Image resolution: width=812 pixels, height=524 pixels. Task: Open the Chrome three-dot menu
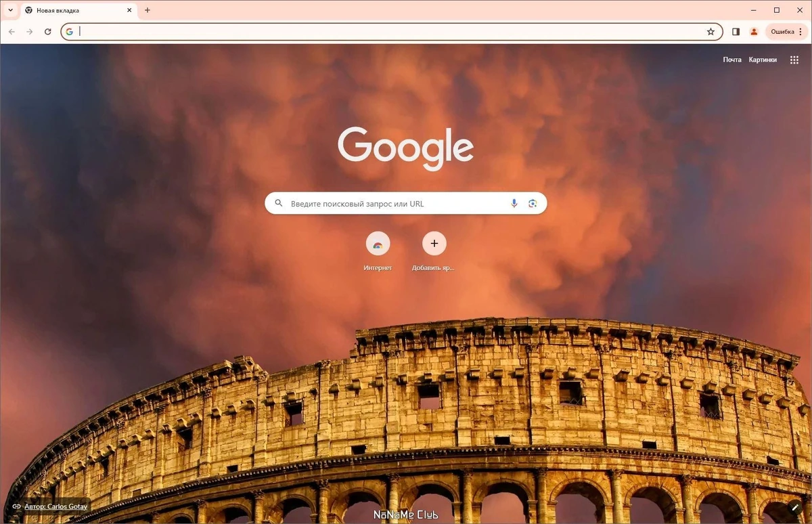pos(800,32)
